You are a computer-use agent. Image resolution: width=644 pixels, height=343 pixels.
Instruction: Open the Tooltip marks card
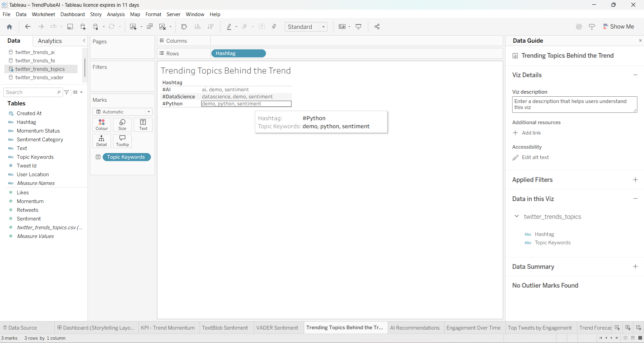122,141
